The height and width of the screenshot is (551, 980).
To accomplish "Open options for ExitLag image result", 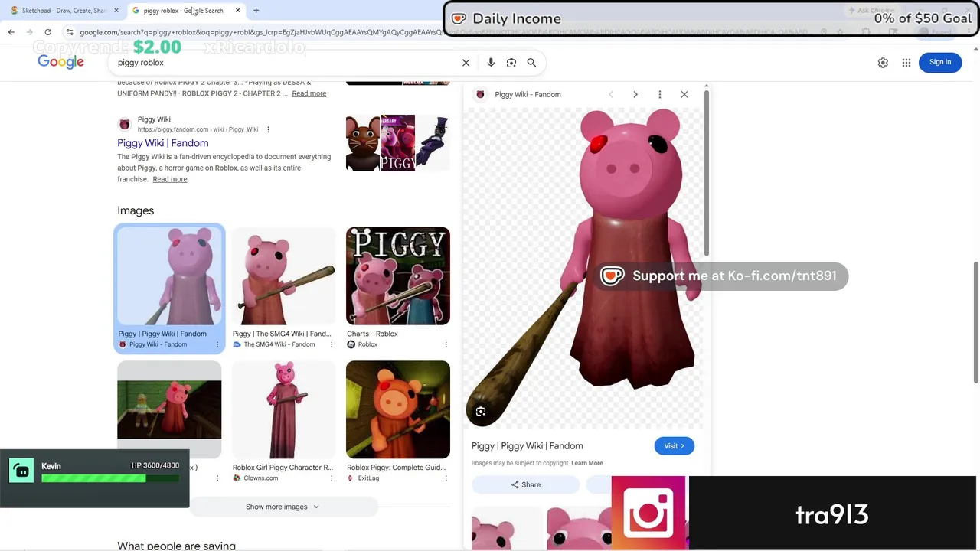I will 446,478.
